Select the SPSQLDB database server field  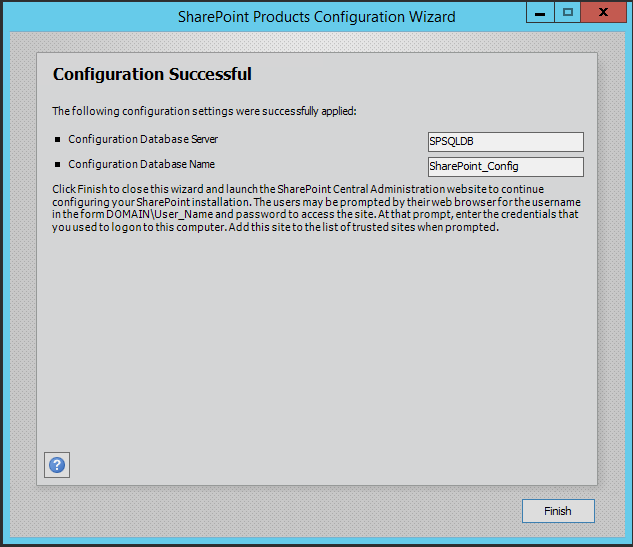click(505, 142)
